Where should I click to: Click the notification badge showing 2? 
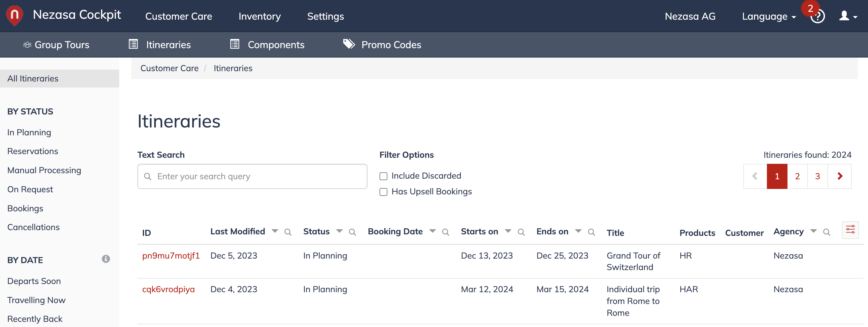coord(810,8)
